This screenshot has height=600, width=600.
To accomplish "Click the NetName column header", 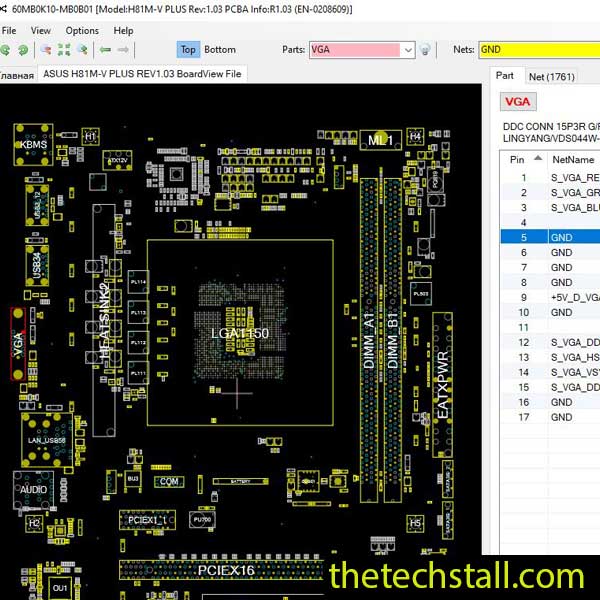I will pyautogui.click(x=572, y=159).
